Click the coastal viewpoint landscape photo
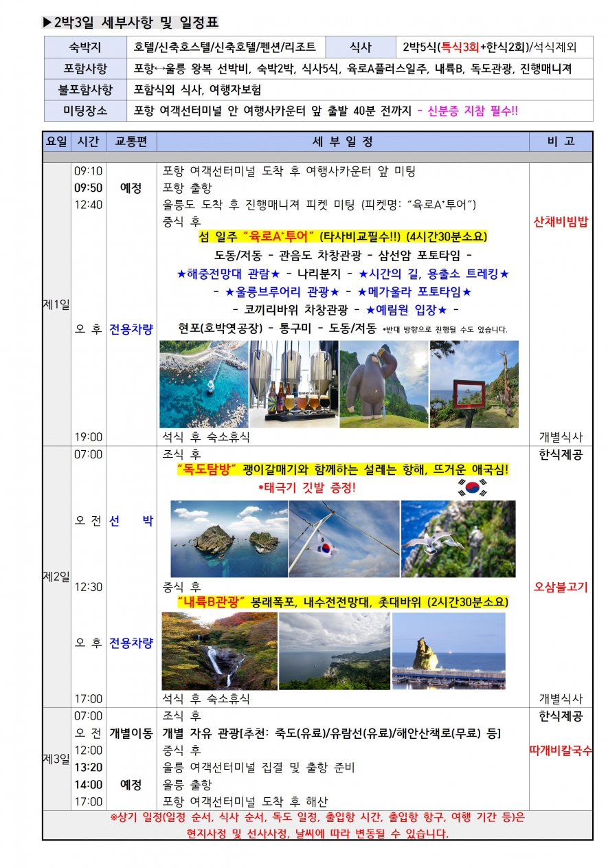The height and width of the screenshot is (868, 608). click(334, 651)
